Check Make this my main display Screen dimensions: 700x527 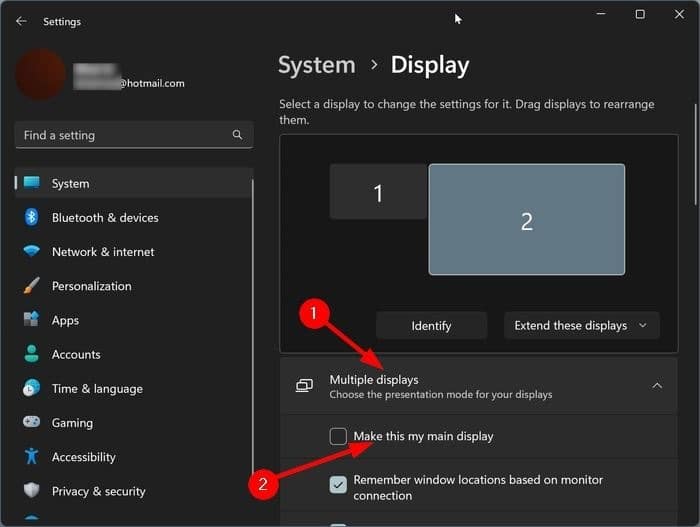[x=338, y=436]
